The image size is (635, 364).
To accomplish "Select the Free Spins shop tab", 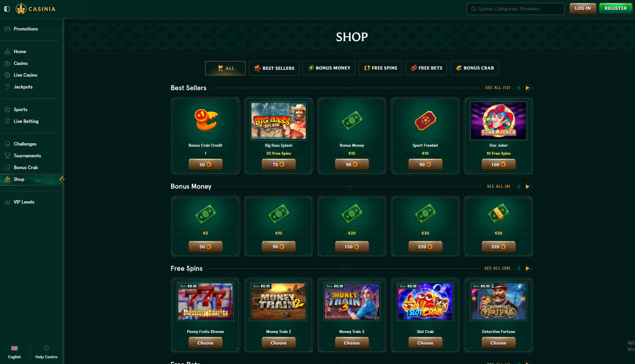I will click(x=380, y=68).
